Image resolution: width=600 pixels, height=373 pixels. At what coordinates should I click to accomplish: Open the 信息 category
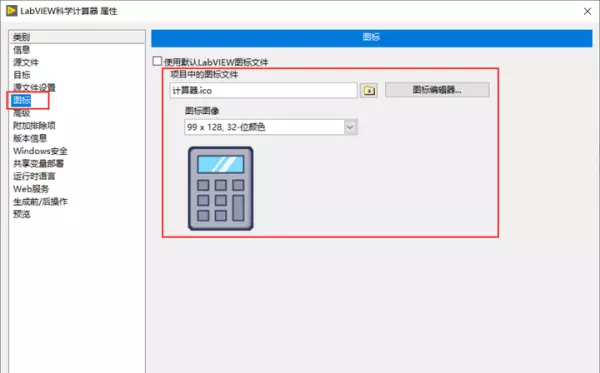click(x=21, y=50)
